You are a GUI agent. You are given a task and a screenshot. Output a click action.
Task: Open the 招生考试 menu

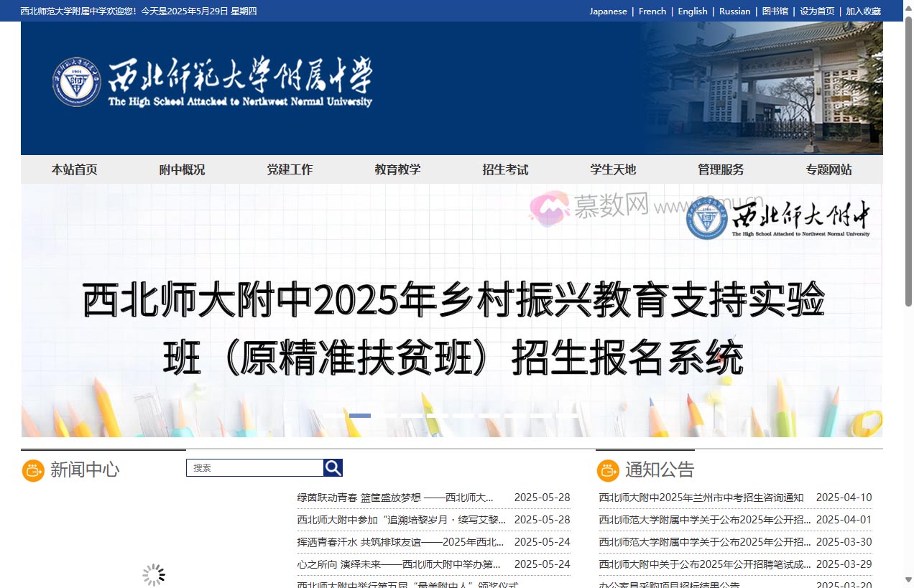pyautogui.click(x=505, y=169)
